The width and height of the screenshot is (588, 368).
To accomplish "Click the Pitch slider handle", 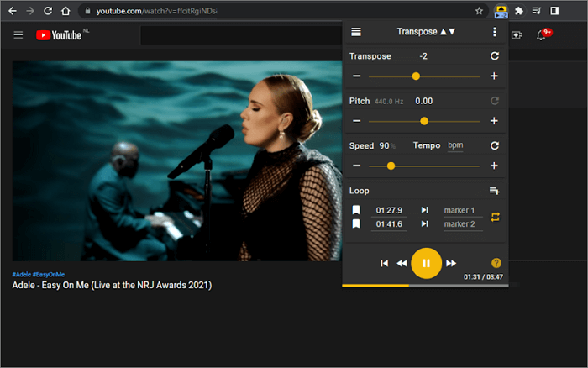I will click(x=424, y=121).
